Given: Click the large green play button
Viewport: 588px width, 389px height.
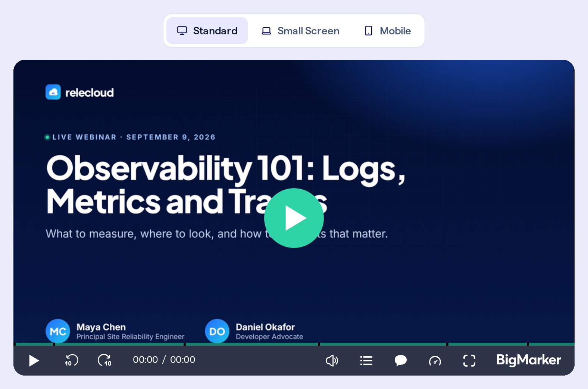Looking at the screenshot, I should pos(294,218).
